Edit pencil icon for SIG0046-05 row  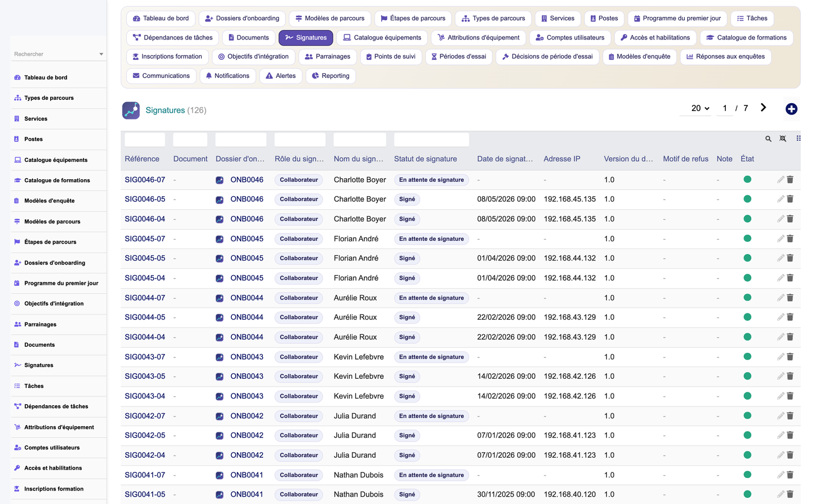tap(781, 199)
